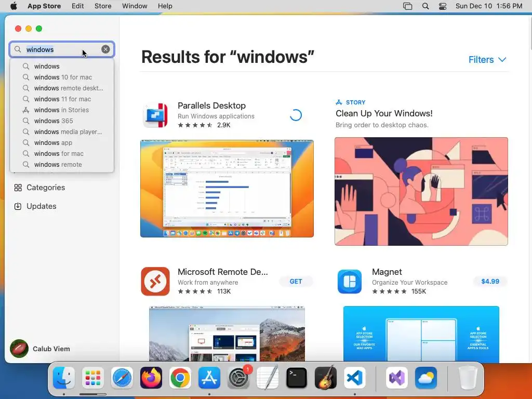Launch Firefox from the Dock

tap(151, 378)
